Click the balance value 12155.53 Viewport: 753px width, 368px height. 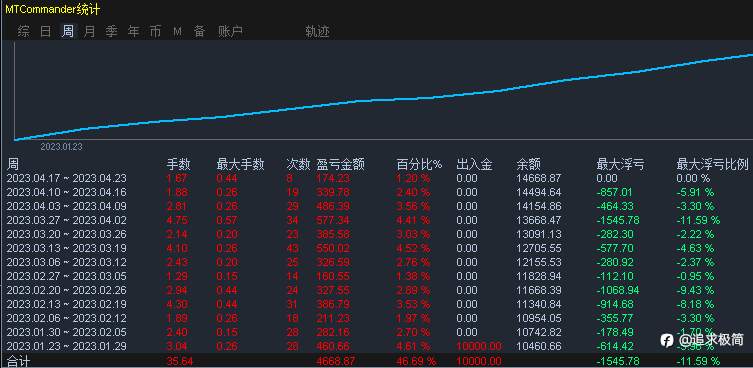click(x=538, y=262)
